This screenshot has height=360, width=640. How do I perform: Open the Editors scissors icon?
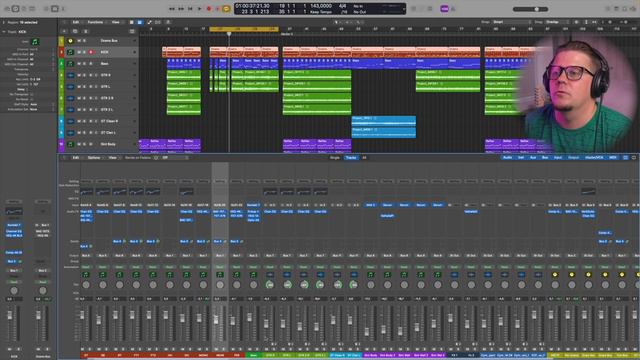63,9
